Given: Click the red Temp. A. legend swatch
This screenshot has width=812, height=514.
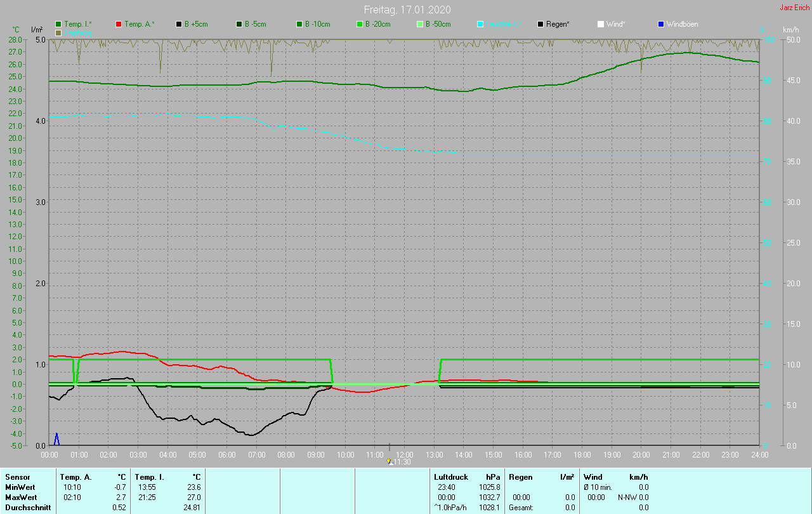Looking at the screenshot, I should 119,24.
